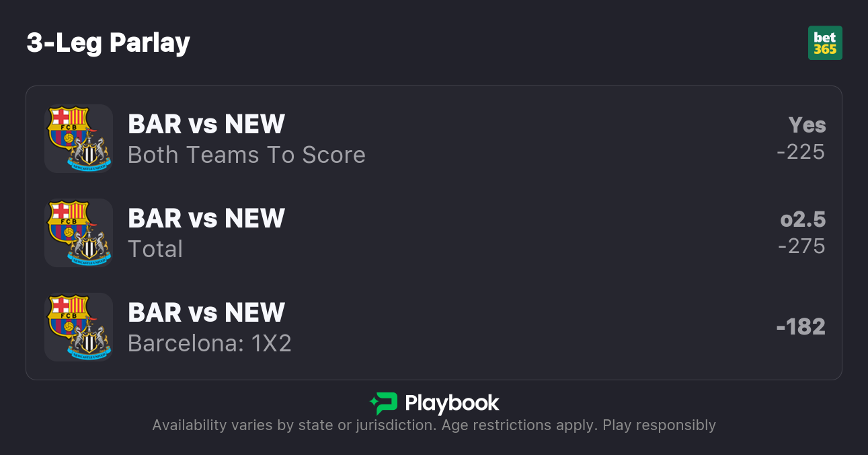Image resolution: width=868 pixels, height=455 pixels.
Task: Click the Barcelona: 1X2 market label
Action: (209, 344)
